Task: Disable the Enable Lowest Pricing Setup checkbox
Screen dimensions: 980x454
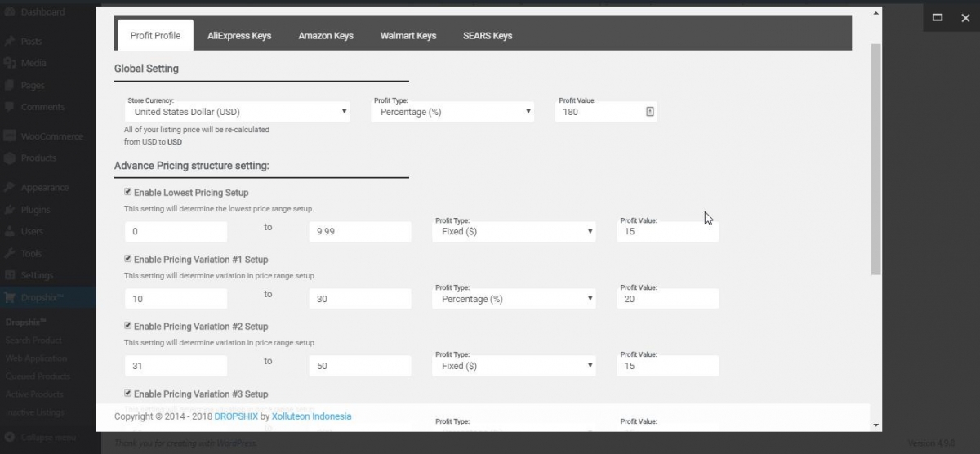Action: click(x=128, y=192)
